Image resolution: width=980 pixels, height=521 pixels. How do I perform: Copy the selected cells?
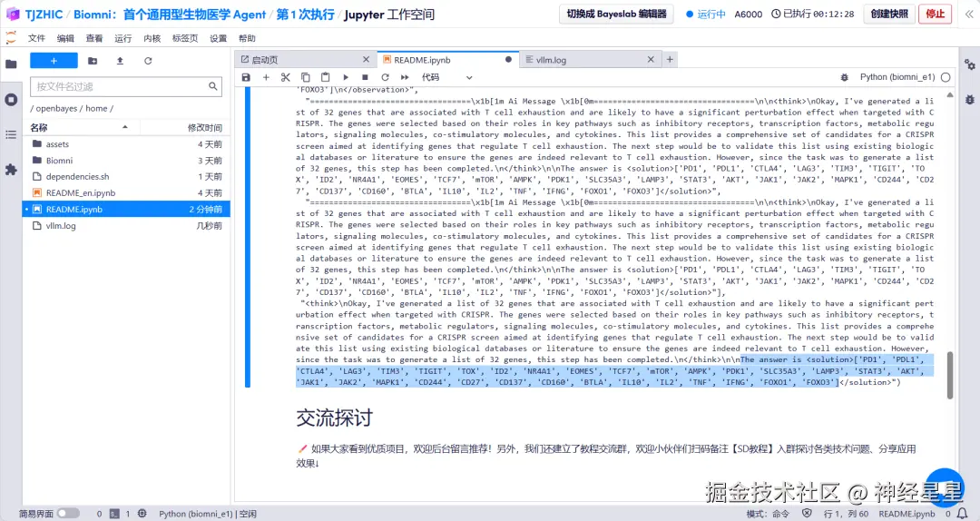(x=306, y=77)
